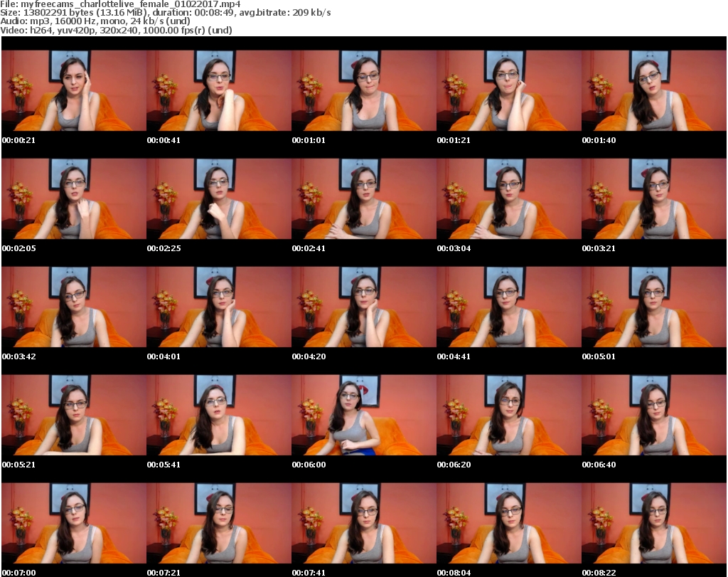Viewport: 728px width, 577px height.
Task: Open the thumbnail for 00:04:41
Action: tap(509, 307)
